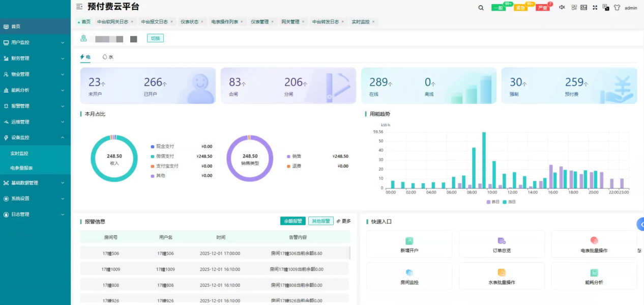Open the language translation icon
644x305 pixels.
click(x=606, y=8)
